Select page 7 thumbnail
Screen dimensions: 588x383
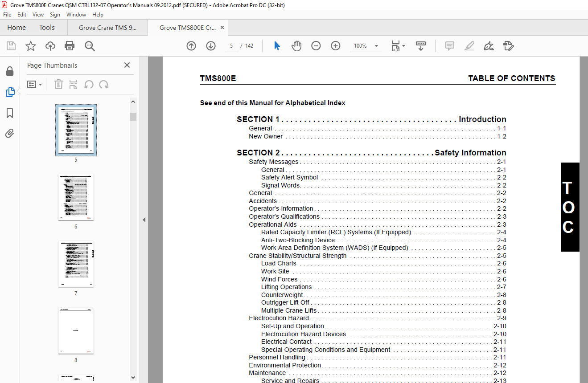click(76, 264)
